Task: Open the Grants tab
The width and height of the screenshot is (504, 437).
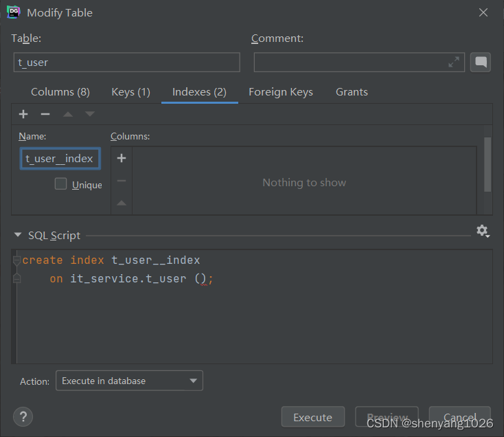Action: tap(352, 92)
